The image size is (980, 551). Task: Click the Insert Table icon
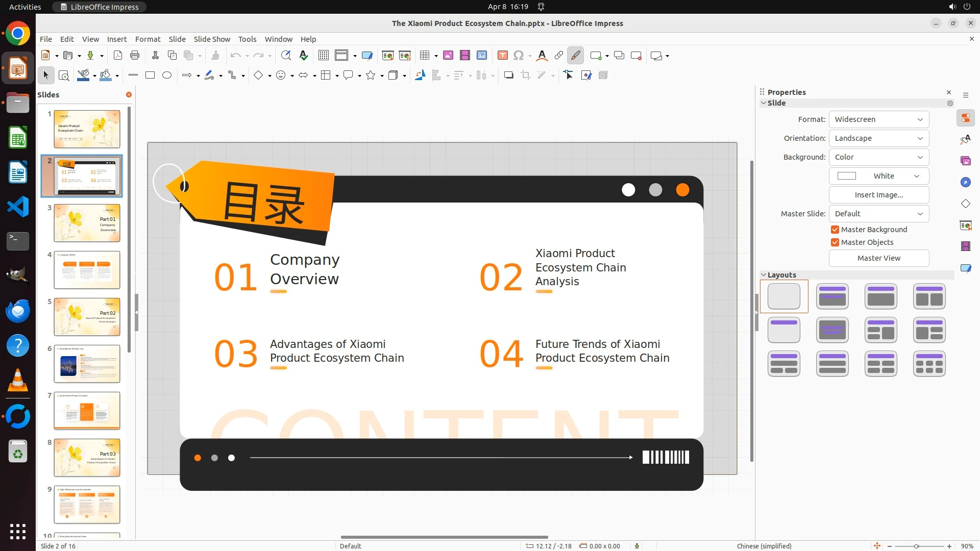425,56
